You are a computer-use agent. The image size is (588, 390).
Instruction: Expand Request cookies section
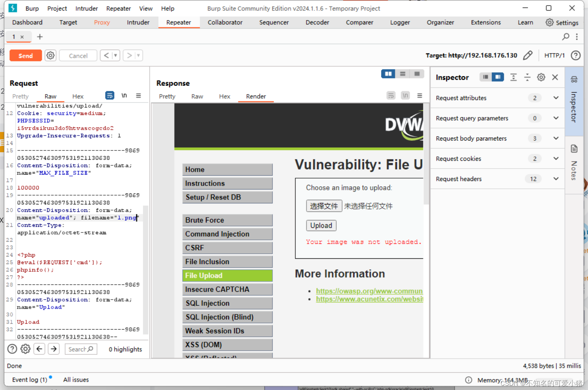click(497, 159)
